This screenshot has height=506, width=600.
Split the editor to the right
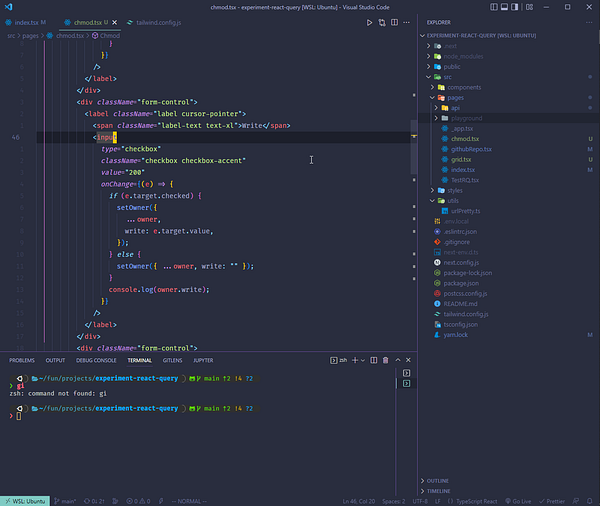click(394, 23)
